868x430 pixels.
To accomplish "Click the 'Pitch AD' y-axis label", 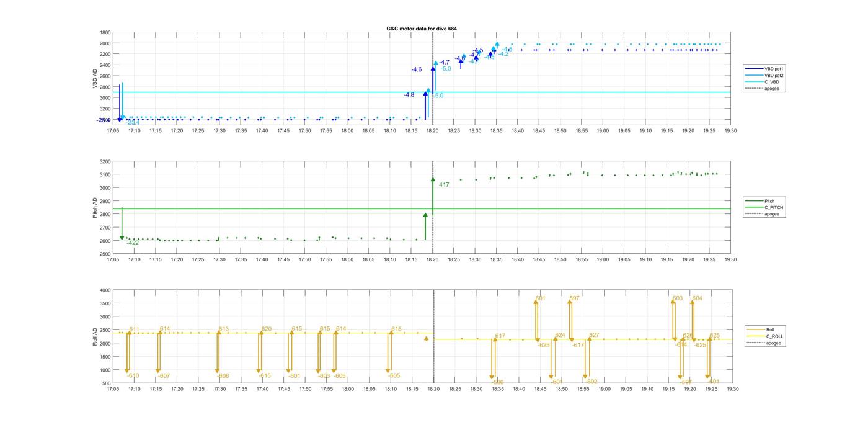I will pyautogui.click(x=95, y=208).
